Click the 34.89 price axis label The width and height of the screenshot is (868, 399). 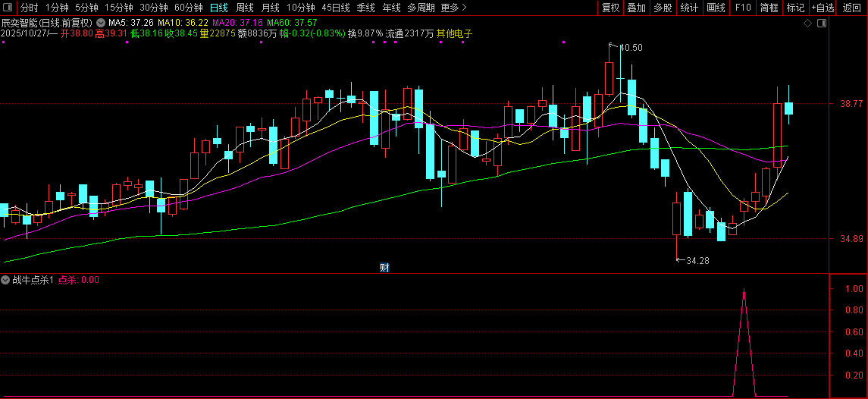tap(851, 239)
